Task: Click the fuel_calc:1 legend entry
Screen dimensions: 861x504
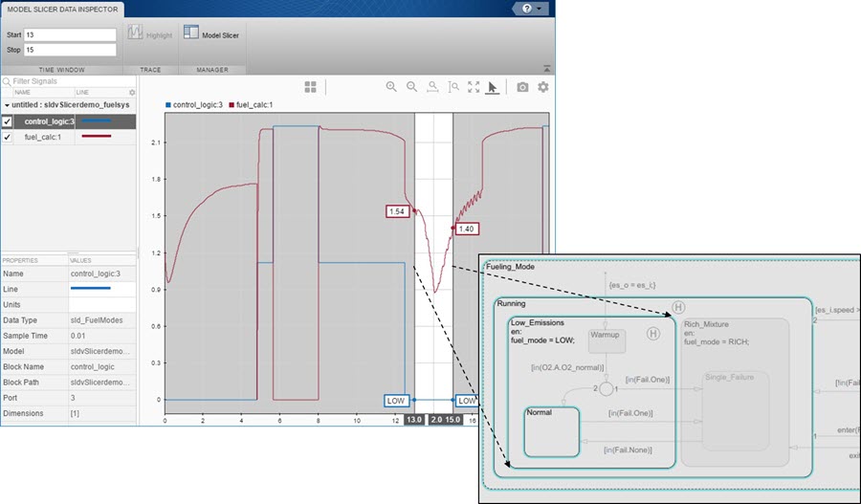Action: (251, 104)
